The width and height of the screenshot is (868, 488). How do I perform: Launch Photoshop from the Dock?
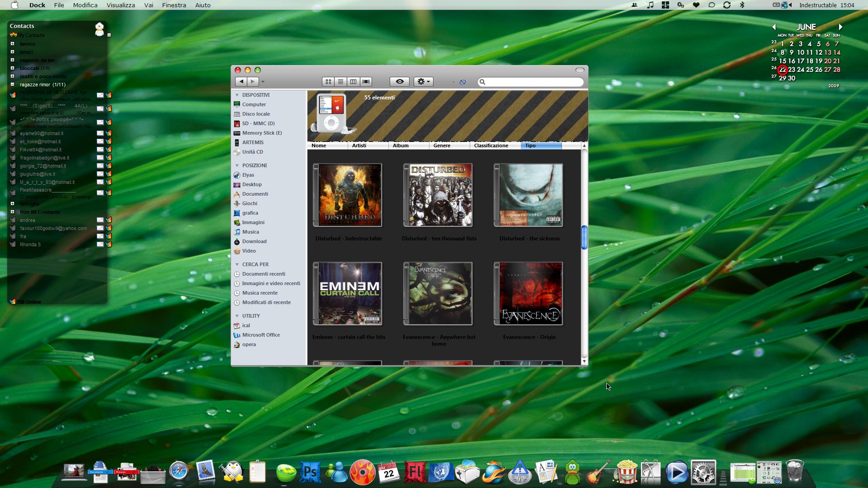point(311,472)
